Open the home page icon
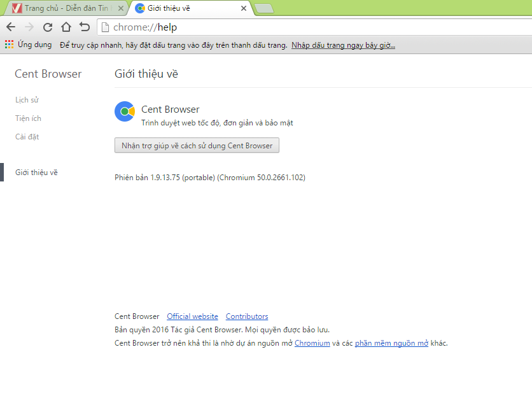 (x=66, y=27)
